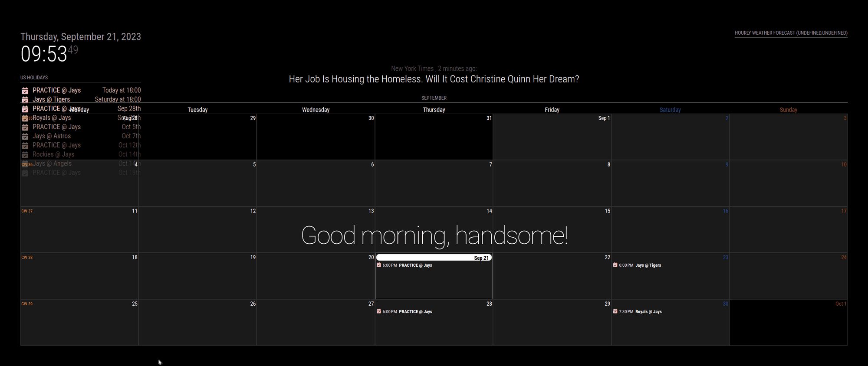
Task: Click the 'CW 39' week label
Action: pos(27,304)
